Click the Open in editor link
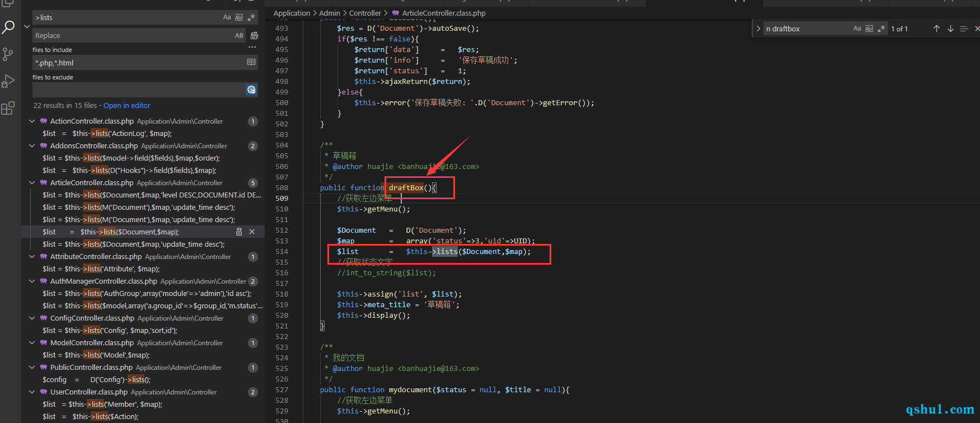 [127, 105]
